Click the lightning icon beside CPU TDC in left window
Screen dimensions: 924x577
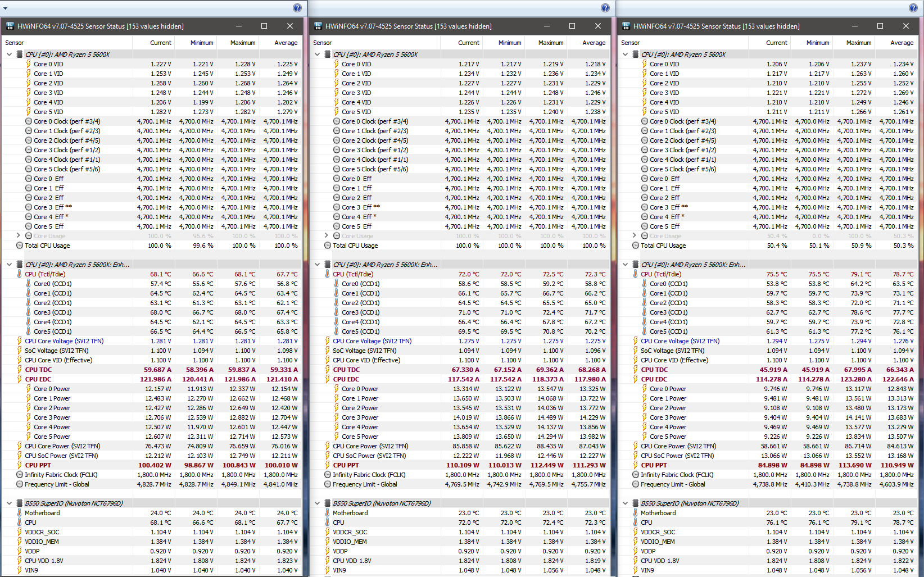pos(20,370)
